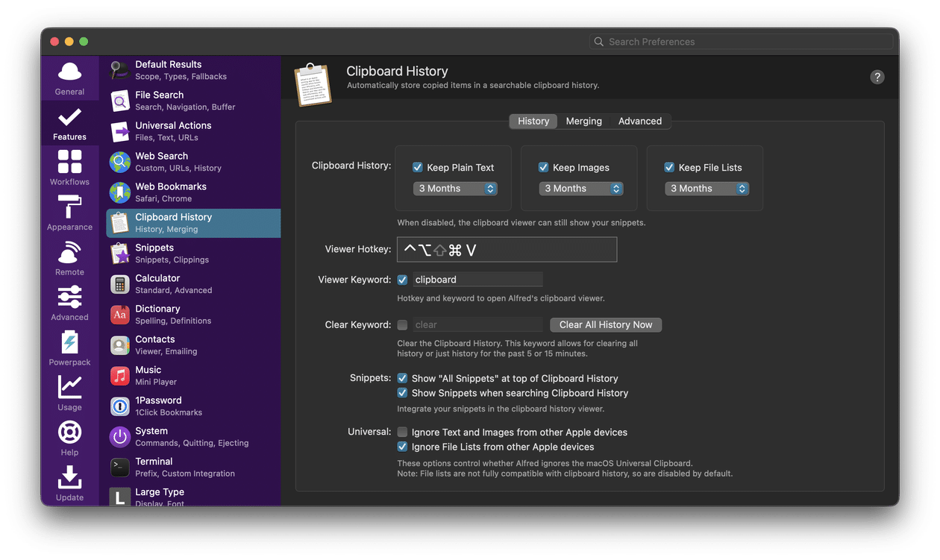
Task: Click "Commands, Quitting, Ejecting" subtitle text
Action: (192, 444)
